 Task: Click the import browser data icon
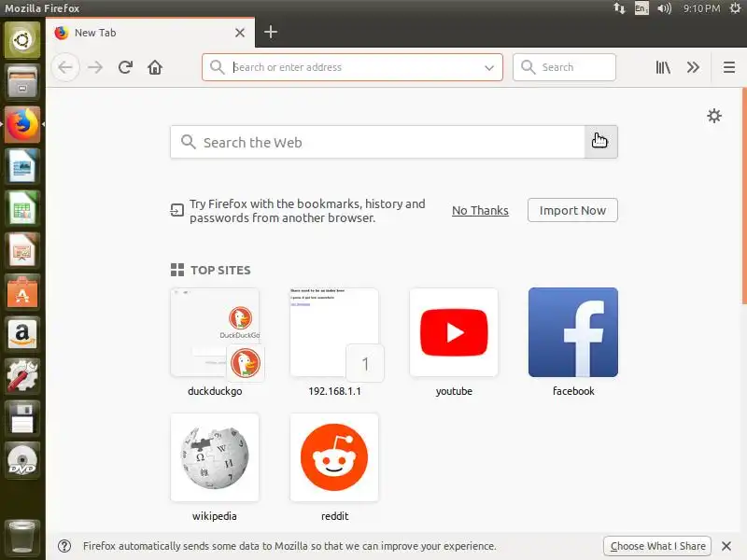click(176, 210)
